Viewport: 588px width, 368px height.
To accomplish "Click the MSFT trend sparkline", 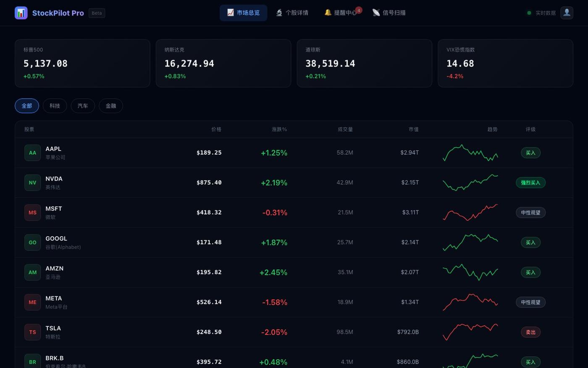I will coord(470,212).
